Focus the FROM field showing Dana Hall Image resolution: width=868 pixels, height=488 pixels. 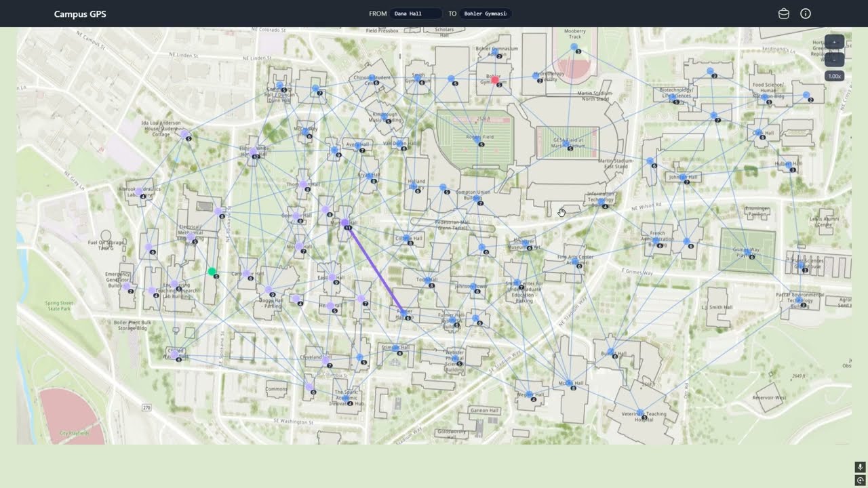[416, 14]
